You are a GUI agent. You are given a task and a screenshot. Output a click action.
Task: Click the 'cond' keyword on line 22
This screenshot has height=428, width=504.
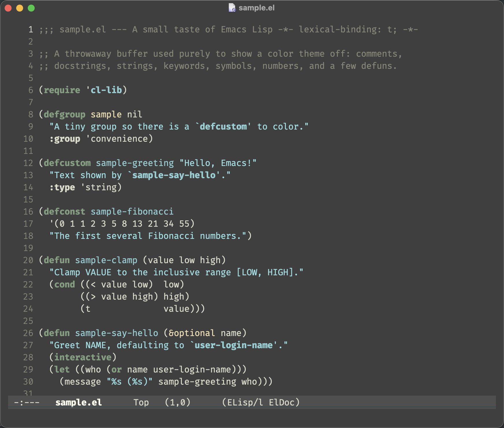click(64, 284)
